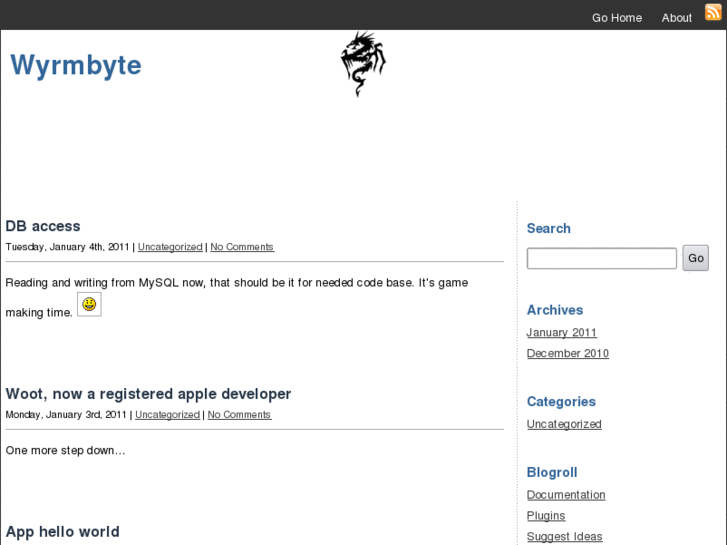Open Plugins in the Blogroll

(546, 516)
